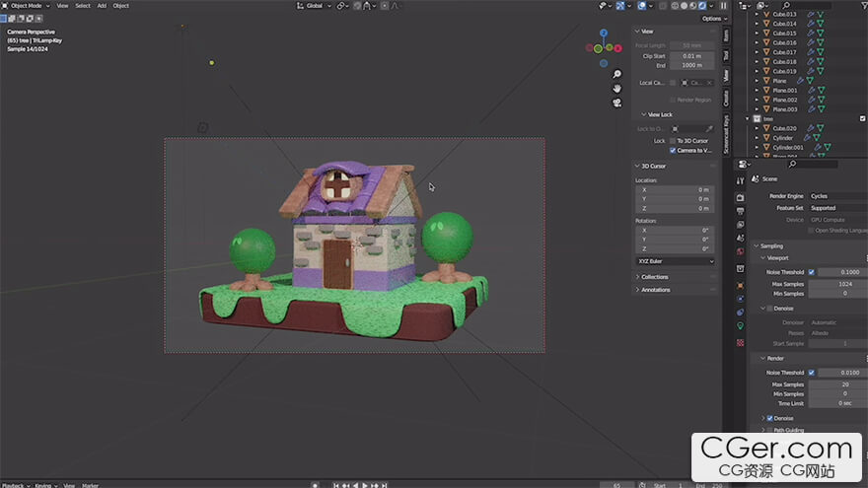The width and height of the screenshot is (868, 488).
Task: Toggle render Noise Threshold checkbox
Action: 812,373
